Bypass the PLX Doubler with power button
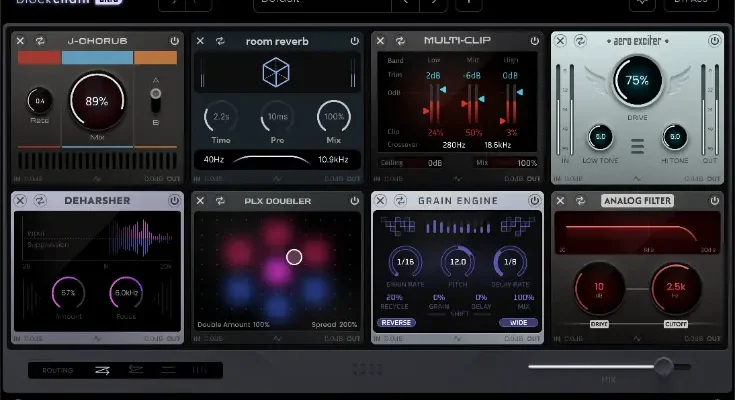The height and width of the screenshot is (400, 735). (x=354, y=200)
